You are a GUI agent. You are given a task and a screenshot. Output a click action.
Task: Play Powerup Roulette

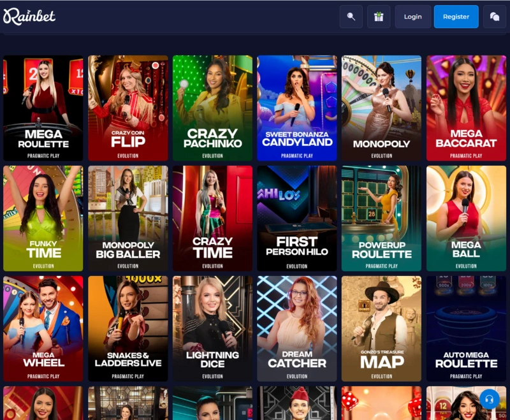coord(381,217)
